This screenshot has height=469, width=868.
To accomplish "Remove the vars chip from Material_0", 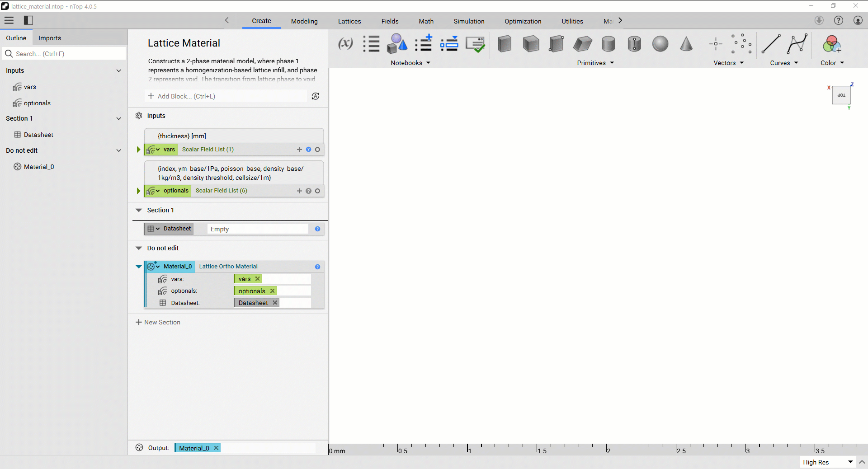I will [x=258, y=279].
